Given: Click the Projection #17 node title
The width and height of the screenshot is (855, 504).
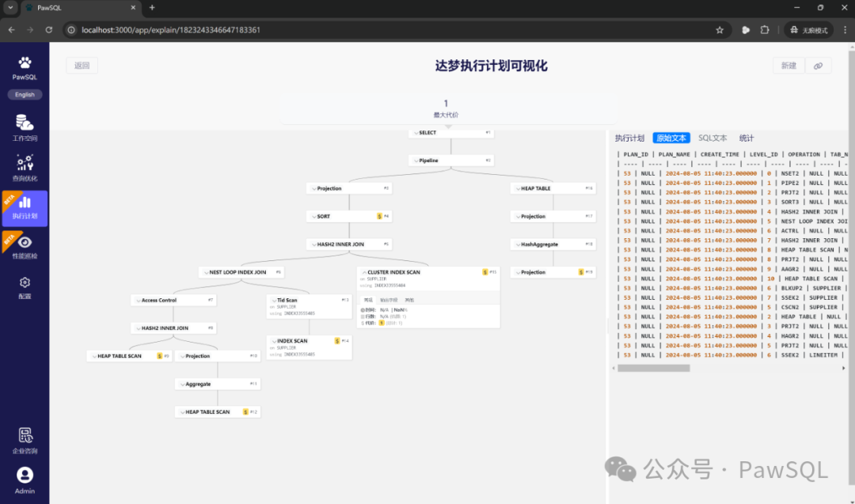Looking at the screenshot, I should click(x=533, y=216).
